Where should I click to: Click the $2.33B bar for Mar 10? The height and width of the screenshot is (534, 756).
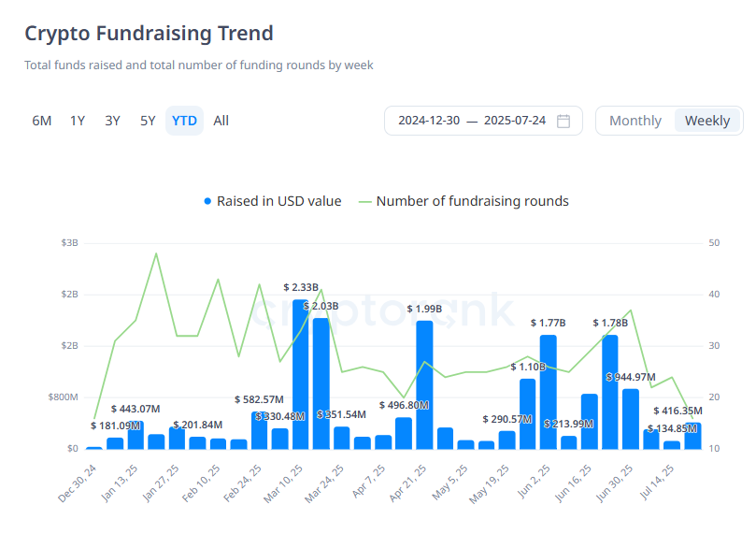pos(300,374)
